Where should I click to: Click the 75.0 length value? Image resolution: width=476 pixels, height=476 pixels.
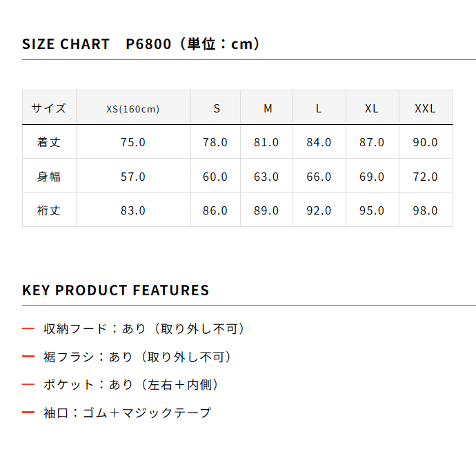coord(133,142)
